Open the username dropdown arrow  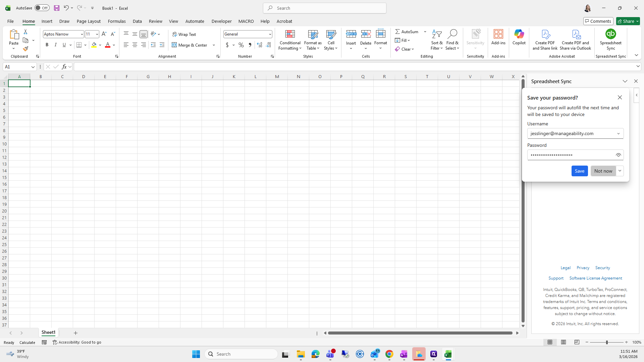[x=618, y=133]
